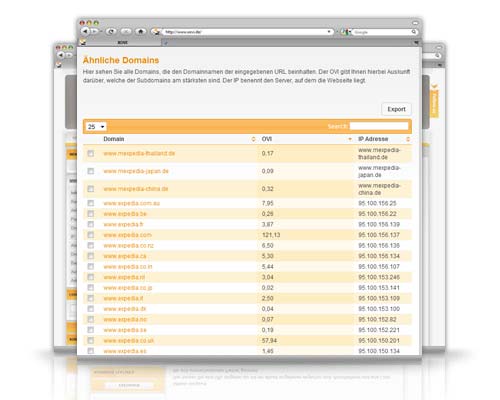
Task: Enable the checkbox for www.expedia.co.nz
Action: tap(91, 245)
